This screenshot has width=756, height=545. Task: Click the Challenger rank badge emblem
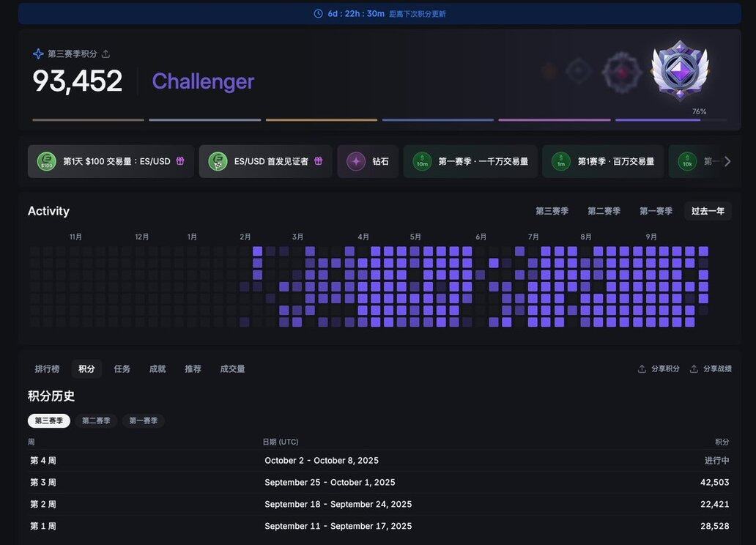(679, 70)
